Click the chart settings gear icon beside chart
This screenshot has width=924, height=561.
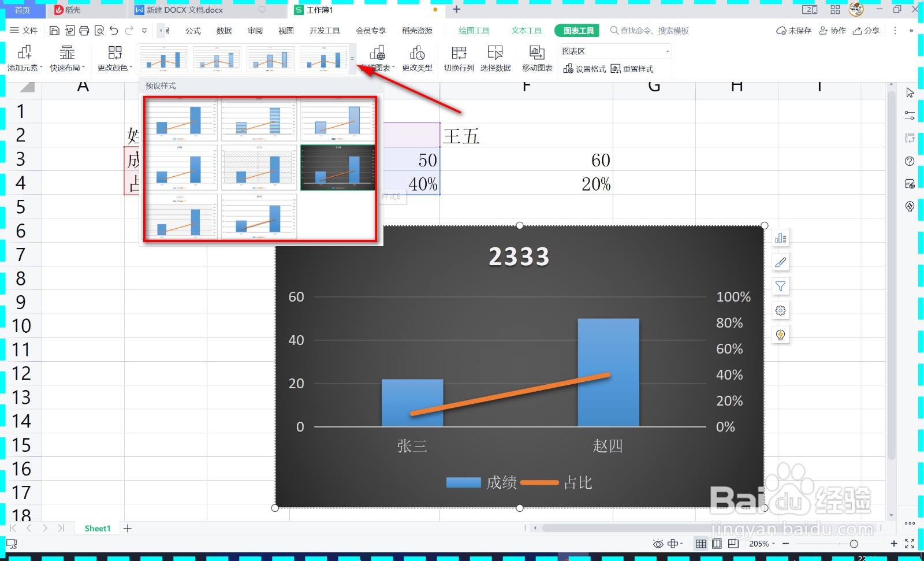click(780, 311)
